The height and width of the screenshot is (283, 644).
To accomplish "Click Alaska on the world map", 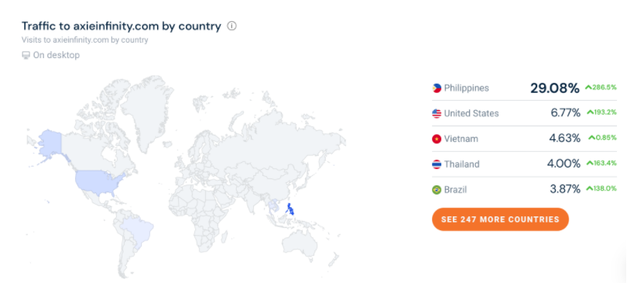I will point(50,143).
